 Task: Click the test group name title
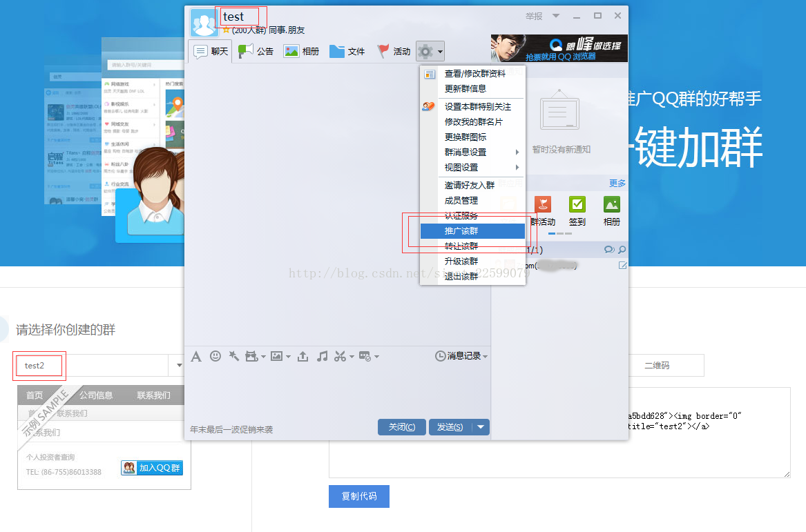[233, 17]
